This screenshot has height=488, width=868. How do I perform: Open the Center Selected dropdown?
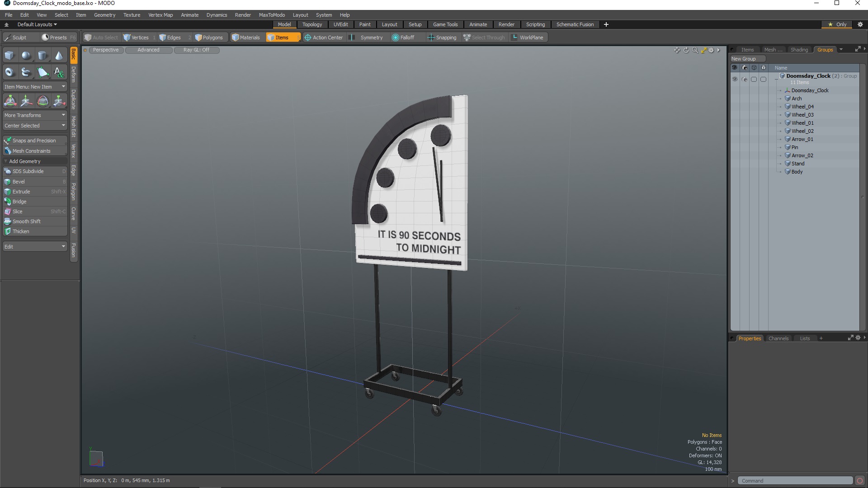[x=35, y=126]
